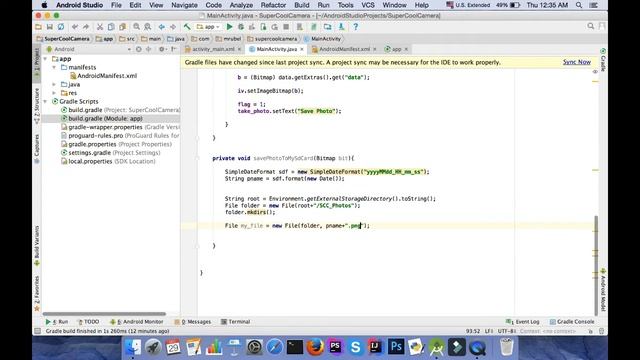Select settings.gradle in tree
Image resolution: width=640 pixels, height=360 pixels.
(x=110, y=153)
